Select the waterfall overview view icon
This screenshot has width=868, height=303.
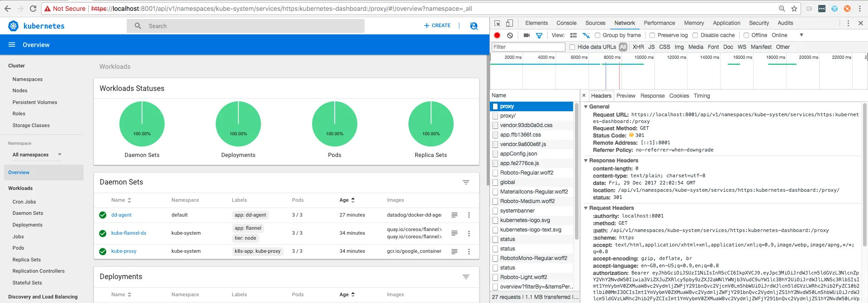tap(586, 35)
